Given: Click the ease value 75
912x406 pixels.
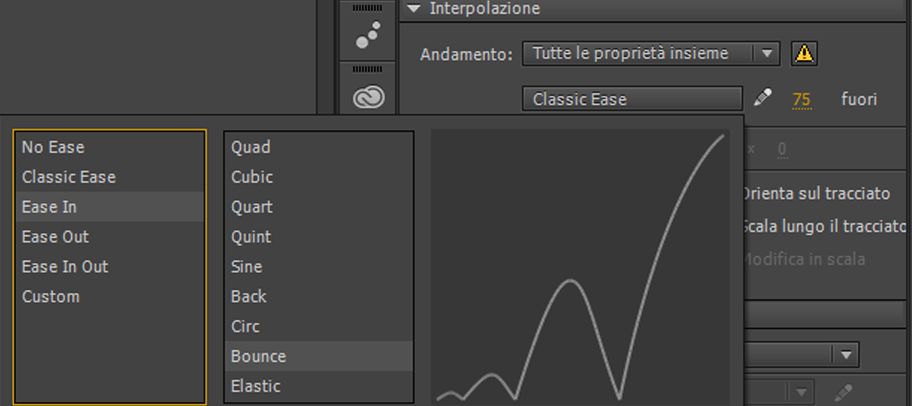Looking at the screenshot, I should (x=801, y=100).
